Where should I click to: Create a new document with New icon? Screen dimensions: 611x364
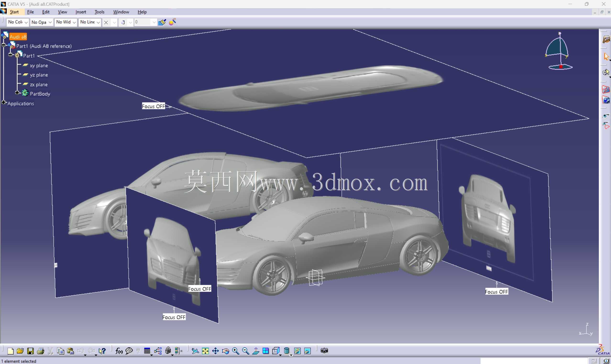pos(11,351)
